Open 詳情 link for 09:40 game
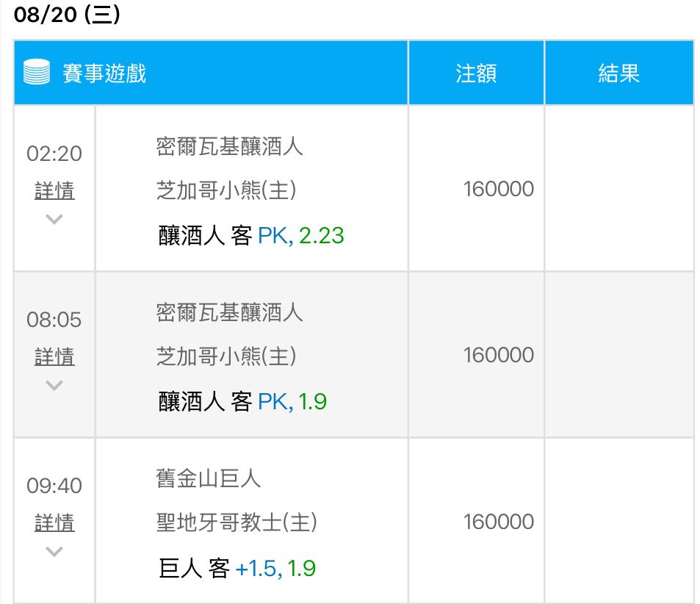This screenshot has width=700, height=604. coord(54,523)
